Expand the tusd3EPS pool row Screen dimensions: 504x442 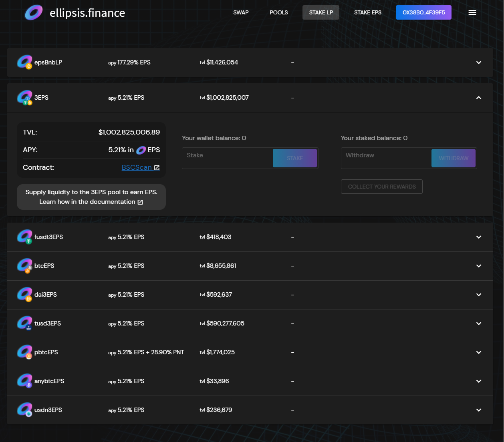pyautogui.click(x=478, y=323)
